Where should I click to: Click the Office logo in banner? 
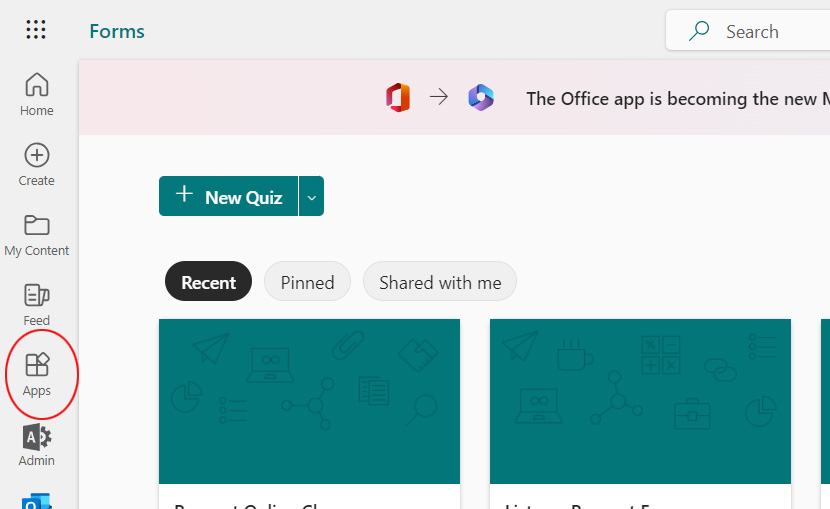[x=398, y=98]
